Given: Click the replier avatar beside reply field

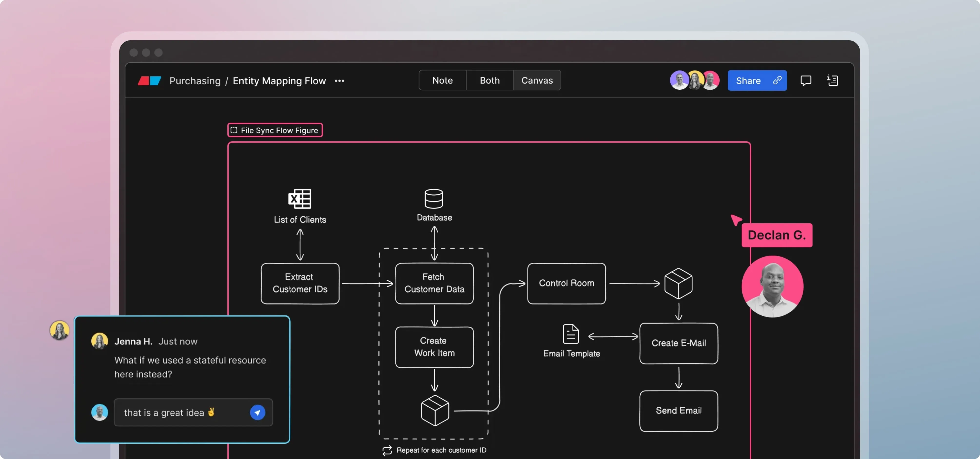Looking at the screenshot, I should (x=100, y=412).
